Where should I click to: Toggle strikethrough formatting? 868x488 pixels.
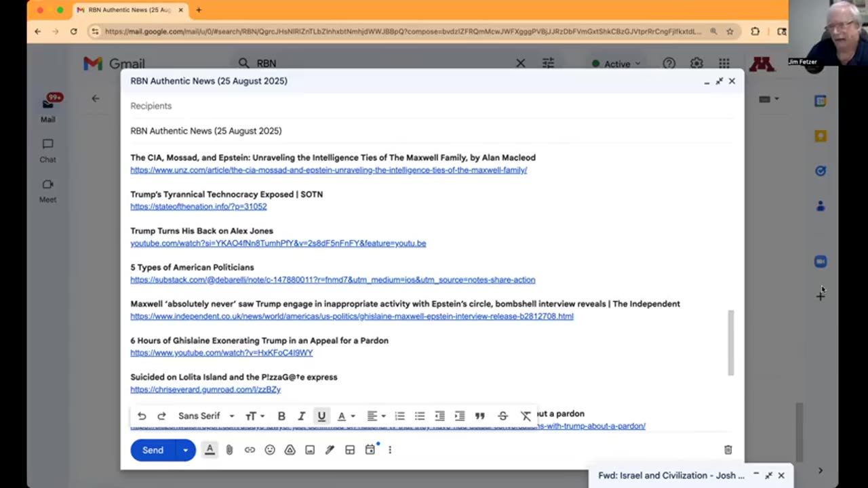(x=502, y=416)
